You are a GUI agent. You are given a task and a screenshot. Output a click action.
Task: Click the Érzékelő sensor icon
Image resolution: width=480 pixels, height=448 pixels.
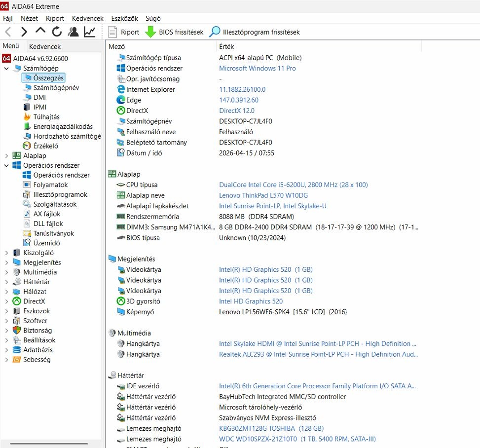pos(27,146)
